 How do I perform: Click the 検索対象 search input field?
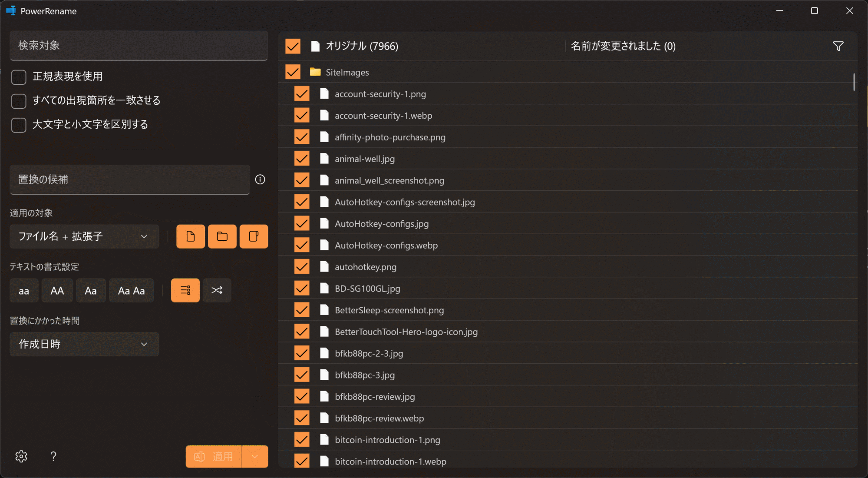[139, 46]
